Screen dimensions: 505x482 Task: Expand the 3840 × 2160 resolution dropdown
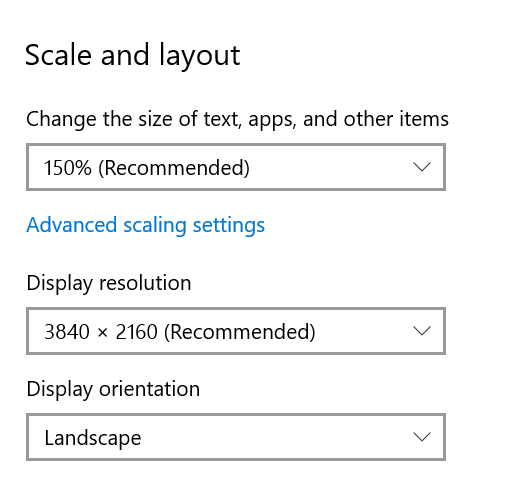point(236,331)
